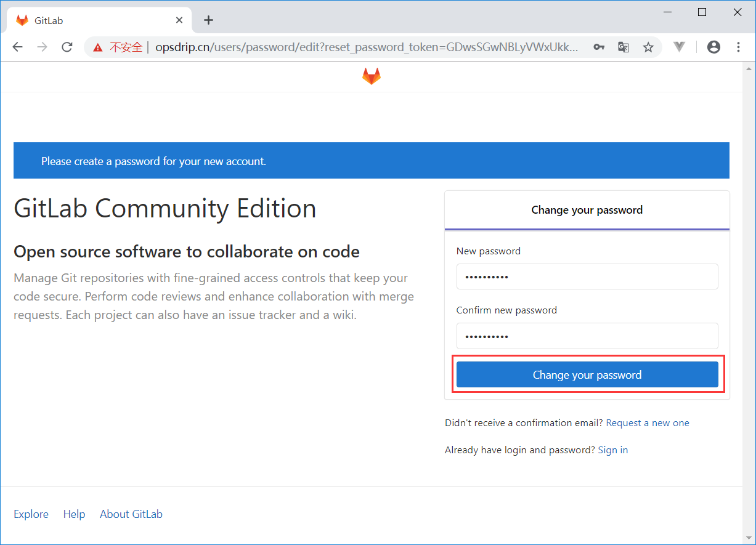Click 'Please create a password' banner text
The image size is (756, 545).
[153, 161]
